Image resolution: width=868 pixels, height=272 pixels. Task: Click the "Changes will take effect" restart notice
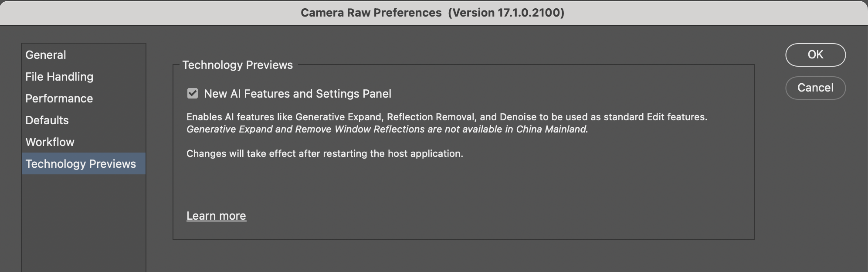pos(325,154)
